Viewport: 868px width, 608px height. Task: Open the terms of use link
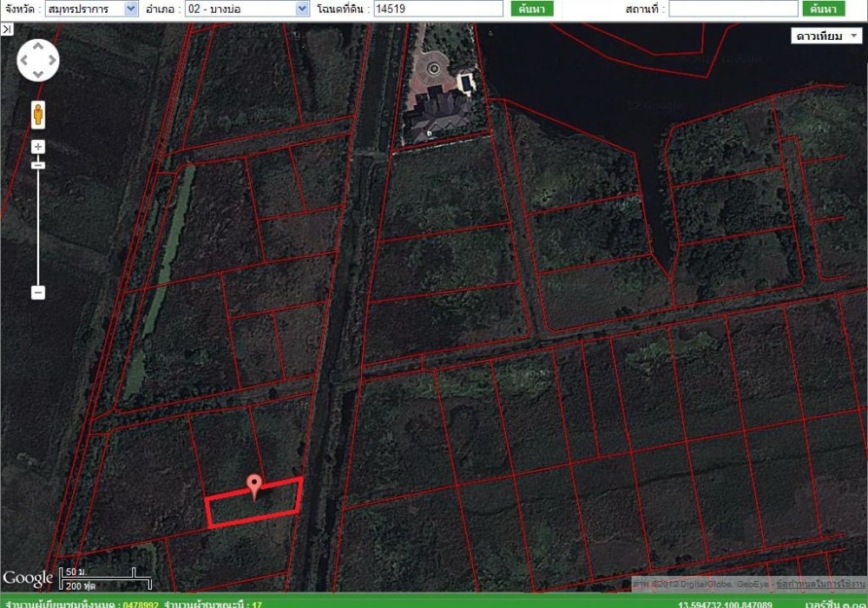(820, 584)
